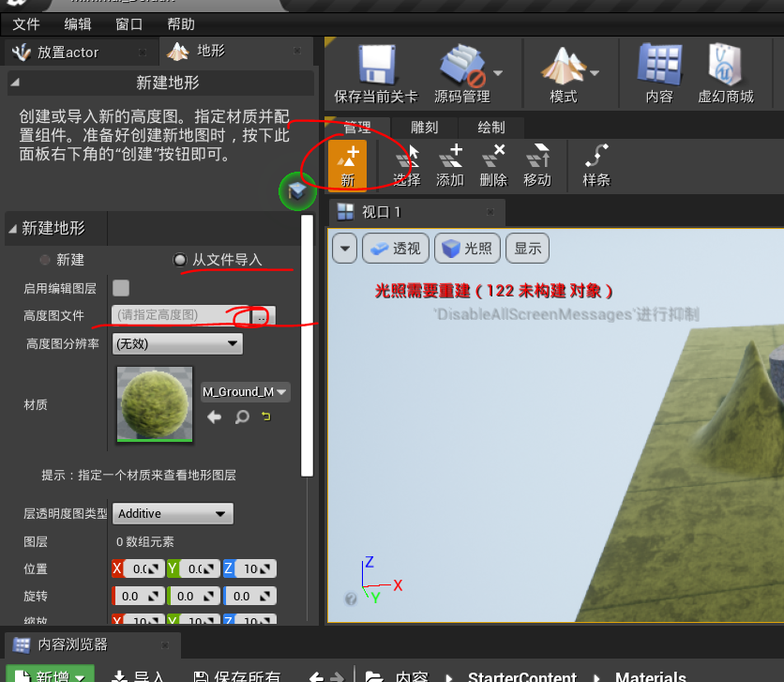Open the 帮助 menu
This screenshot has height=682, width=784.
pos(181,24)
